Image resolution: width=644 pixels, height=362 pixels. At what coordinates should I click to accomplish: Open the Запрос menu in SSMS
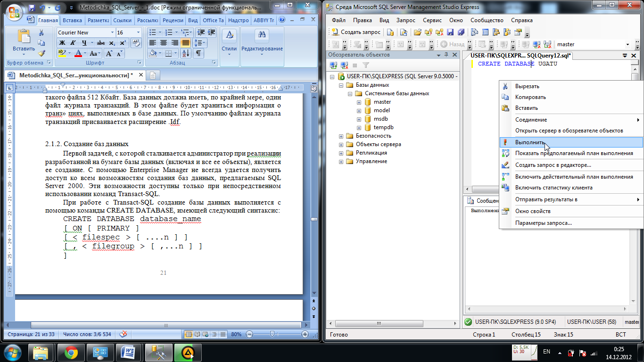point(405,20)
